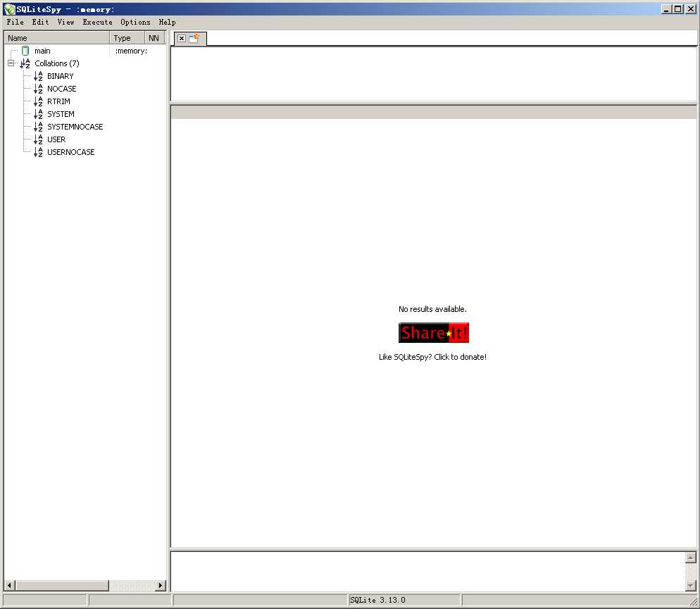
Task: Select the BINARY collation
Action: pyautogui.click(x=61, y=76)
